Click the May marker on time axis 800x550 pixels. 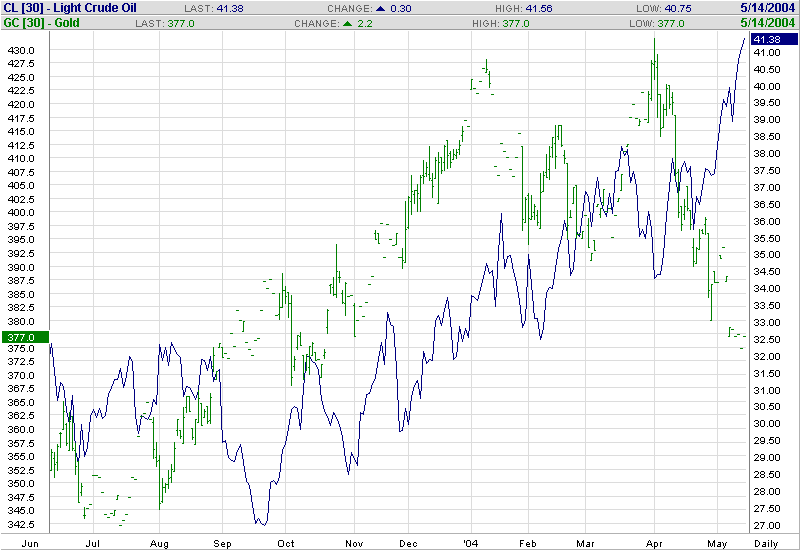714,542
